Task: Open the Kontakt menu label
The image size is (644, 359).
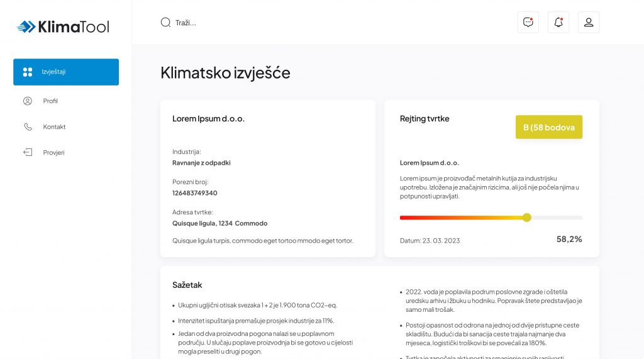Action: [x=54, y=127]
